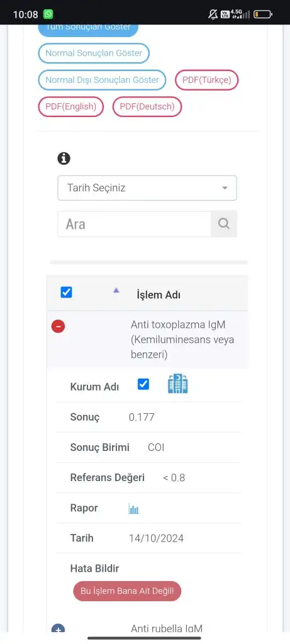Download PDF(English) report
The width and height of the screenshot is (290, 644).
(x=70, y=107)
